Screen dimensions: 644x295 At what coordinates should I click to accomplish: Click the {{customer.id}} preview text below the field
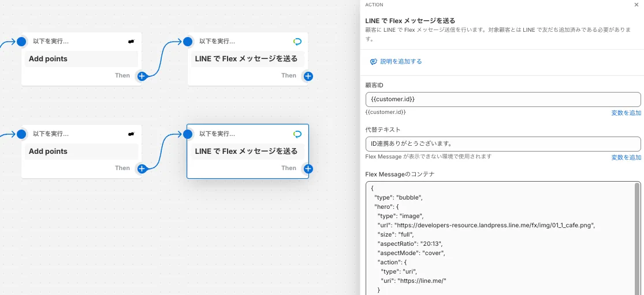pos(386,112)
